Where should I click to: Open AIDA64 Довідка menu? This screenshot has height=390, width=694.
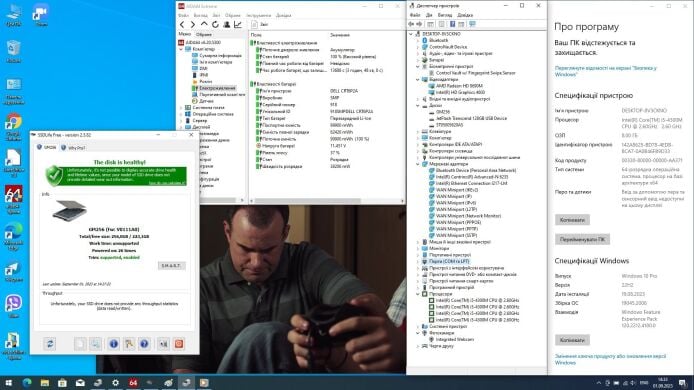pyautogui.click(x=284, y=15)
